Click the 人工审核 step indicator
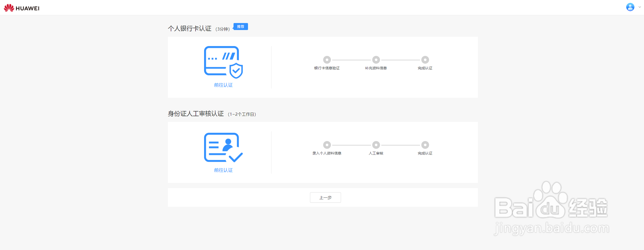 click(x=376, y=145)
